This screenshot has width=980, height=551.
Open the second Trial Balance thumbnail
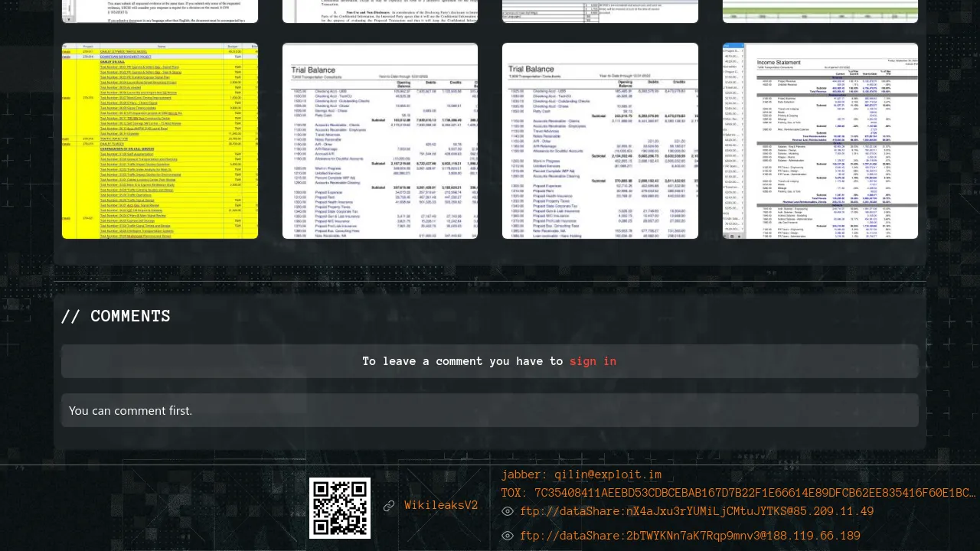point(600,141)
